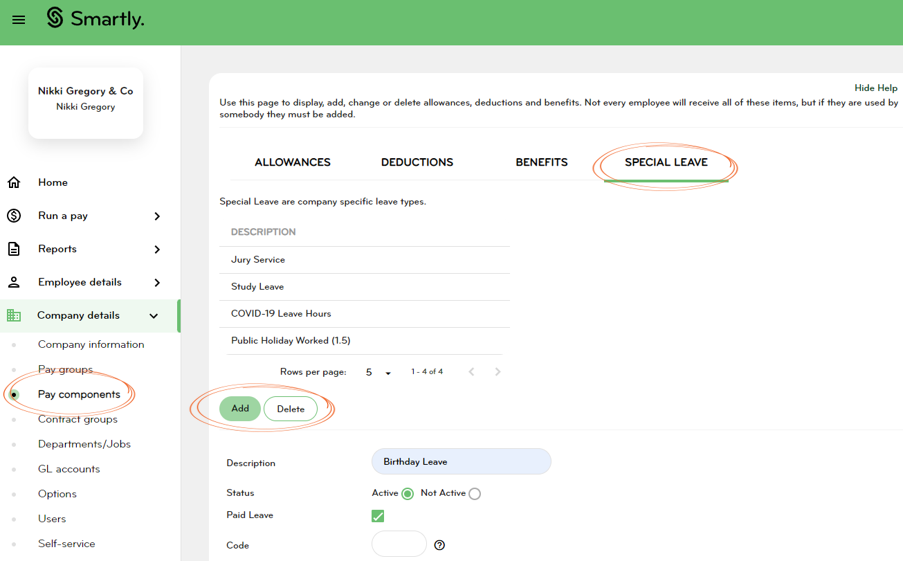Open the hamburger menu icon
The height and width of the screenshot is (563, 903).
click(18, 20)
